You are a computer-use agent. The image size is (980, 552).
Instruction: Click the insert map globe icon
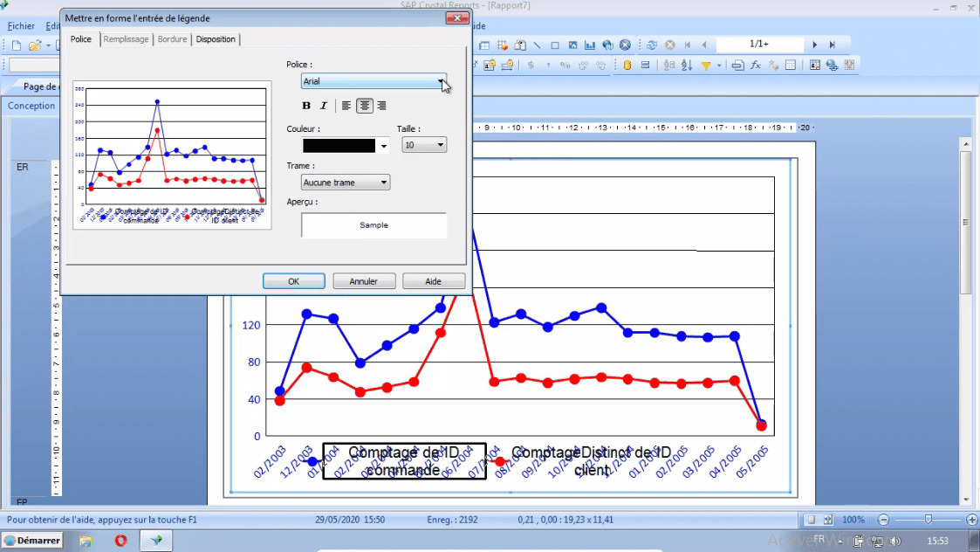point(607,45)
